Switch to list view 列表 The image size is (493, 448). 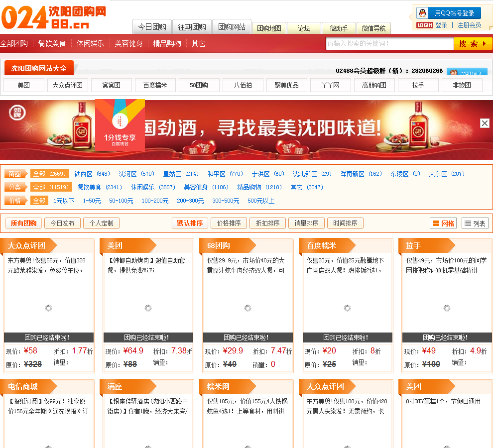(475, 223)
